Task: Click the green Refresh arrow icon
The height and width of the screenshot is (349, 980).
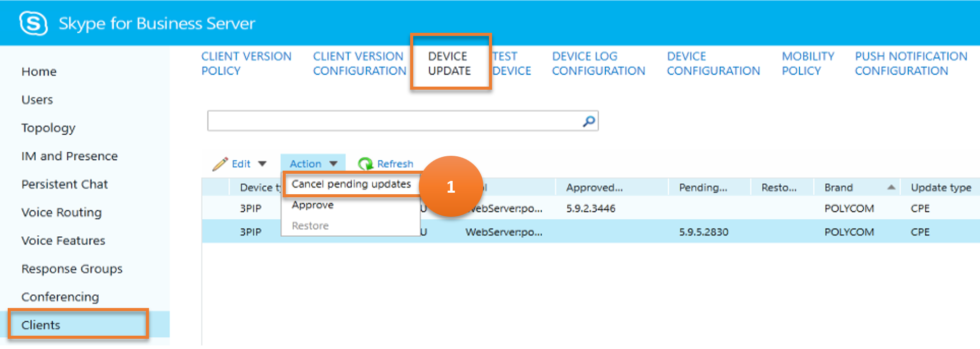Action: pyautogui.click(x=366, y=163)
